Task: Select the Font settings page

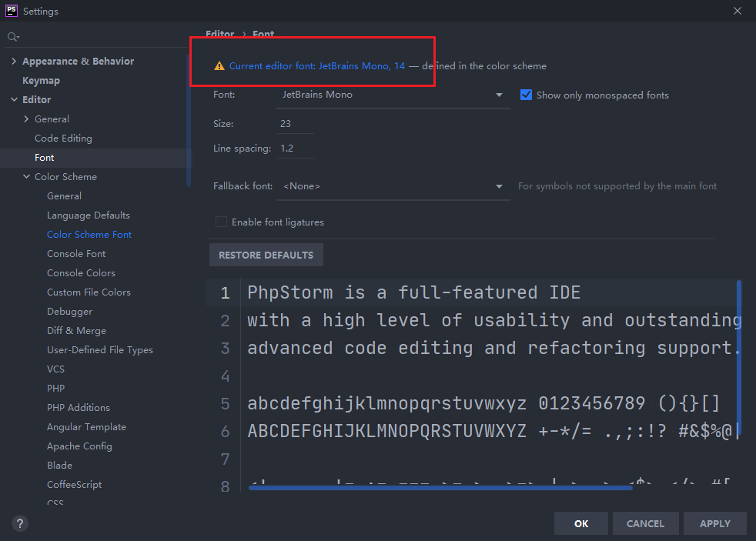Action: [x=45, y=158]
